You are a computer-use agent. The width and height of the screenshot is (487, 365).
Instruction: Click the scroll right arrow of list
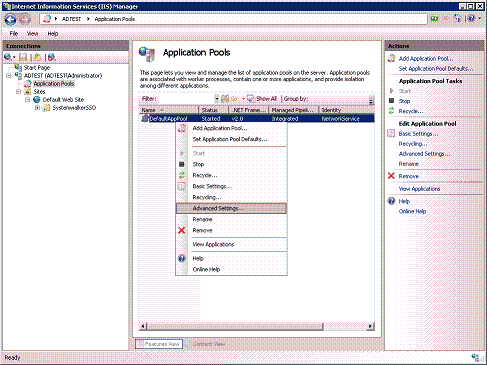pyautogui.click(x=370, y=326)
